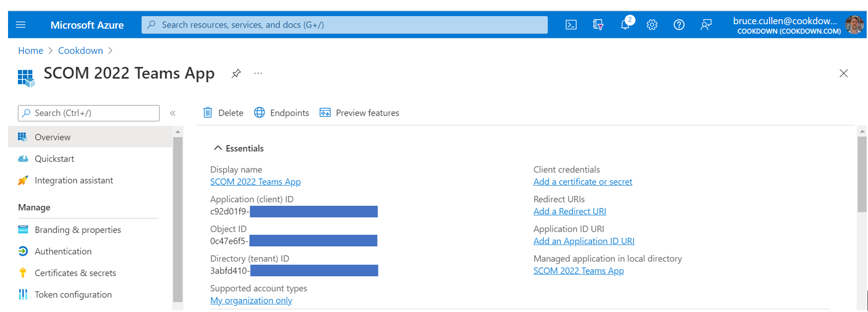The width and height of the screenshot is (868, 312).
Task: Click the breadcrumb chevron after Cookdown
Action: 110,51
